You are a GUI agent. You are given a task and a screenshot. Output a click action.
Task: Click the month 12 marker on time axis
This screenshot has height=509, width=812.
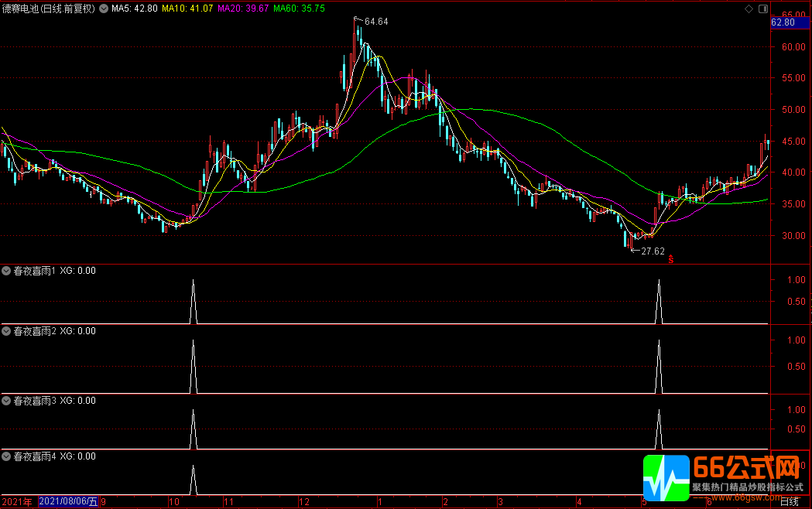pos(304,502)
